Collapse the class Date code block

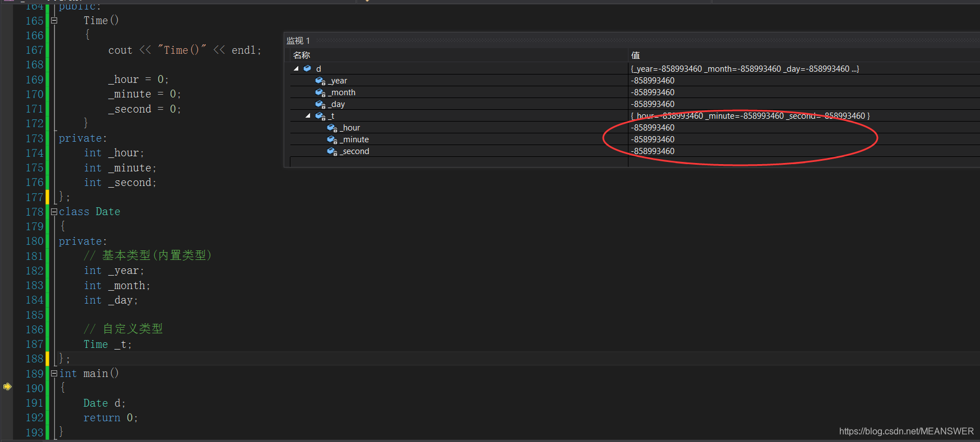coord(54,212)
